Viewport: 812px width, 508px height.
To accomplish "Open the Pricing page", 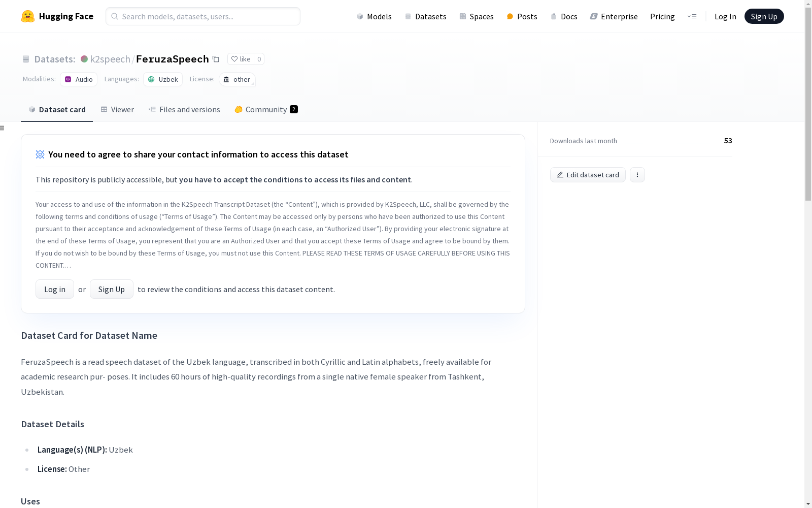I will (x=662, y=16).
